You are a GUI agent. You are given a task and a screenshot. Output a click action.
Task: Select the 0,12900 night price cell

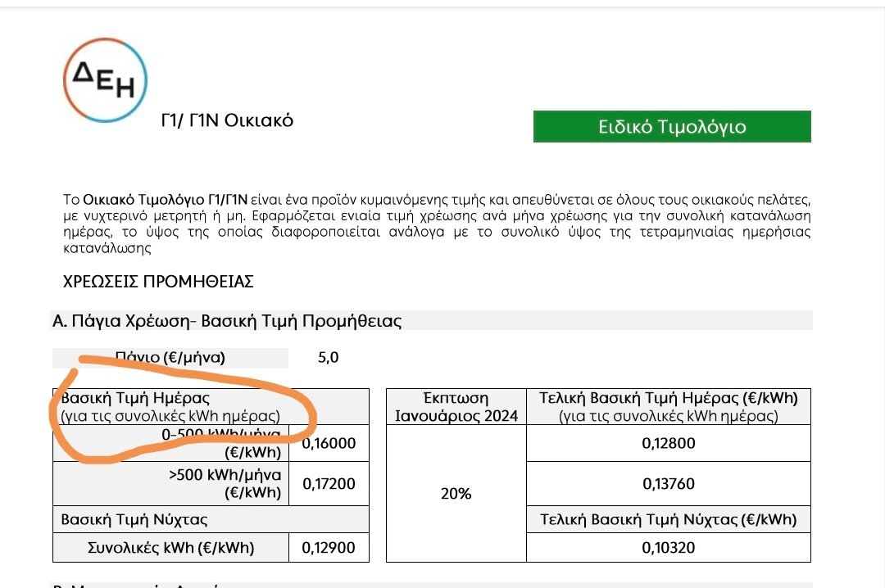[x=329, y=547]
